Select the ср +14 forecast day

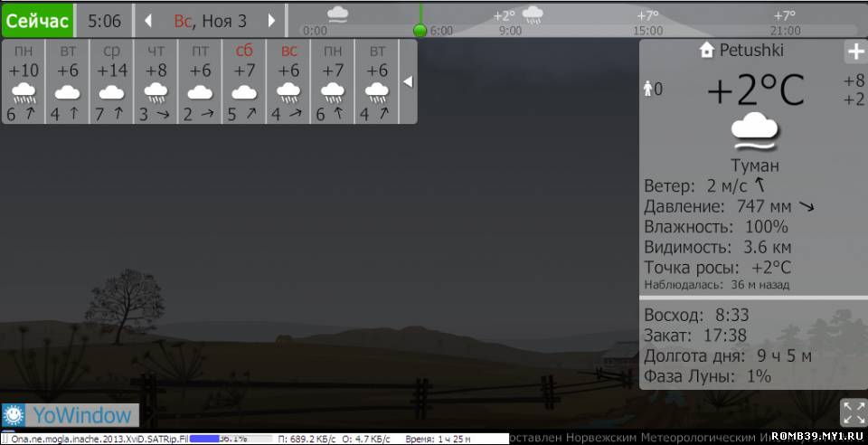click(112, 81)
